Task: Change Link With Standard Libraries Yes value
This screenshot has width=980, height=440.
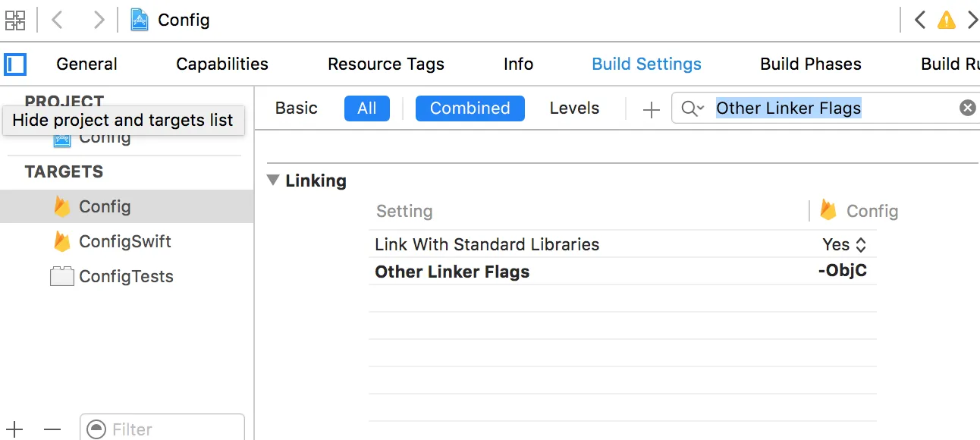Action: [843, 244]
